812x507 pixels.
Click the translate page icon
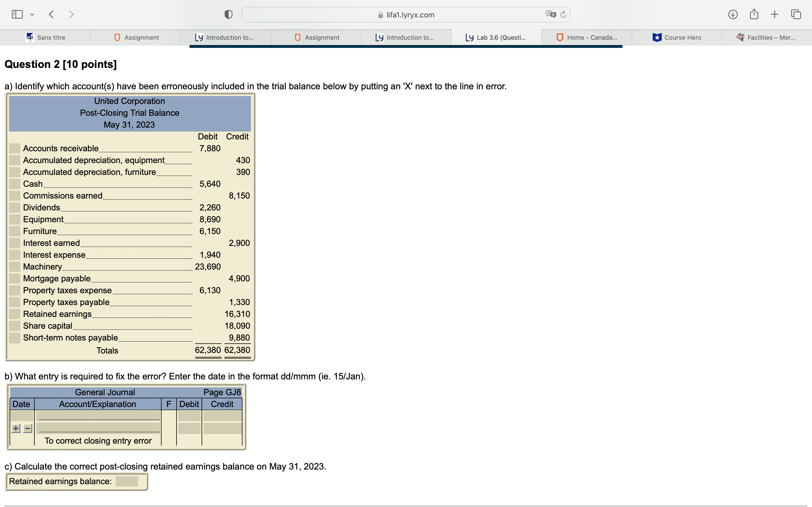550,14
